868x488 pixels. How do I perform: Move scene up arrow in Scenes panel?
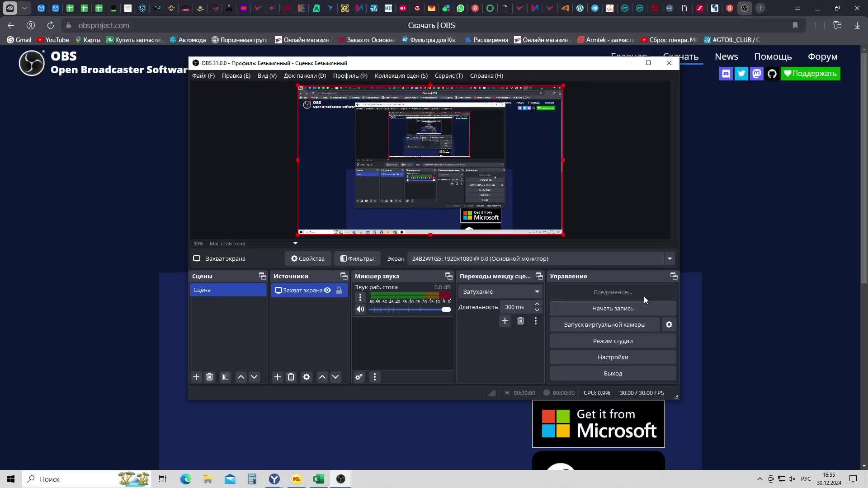point(241,377)
